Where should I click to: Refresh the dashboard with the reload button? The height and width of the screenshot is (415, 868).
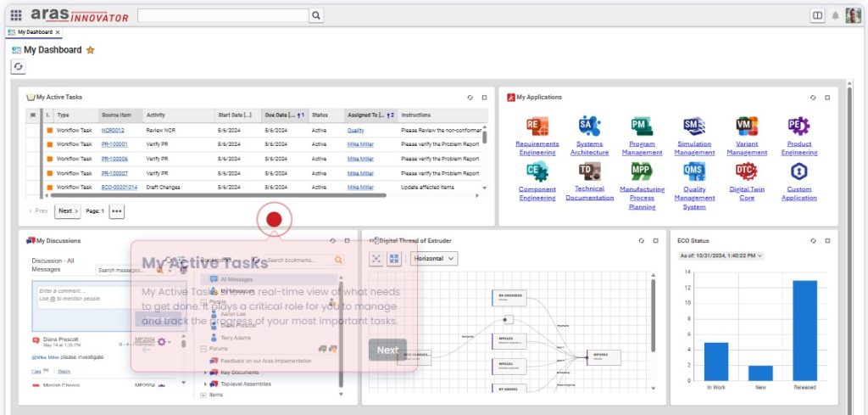(x=19, y=66)
